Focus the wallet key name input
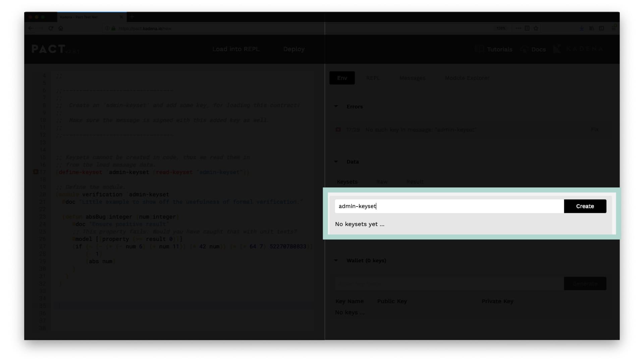The image size is (644, 362). coord(449,284)
